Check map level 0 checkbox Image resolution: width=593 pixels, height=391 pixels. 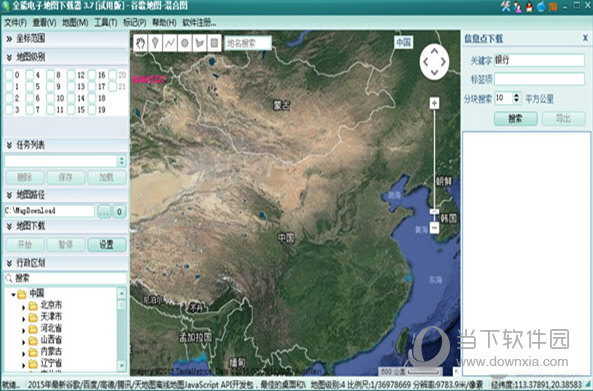point(9,75)
